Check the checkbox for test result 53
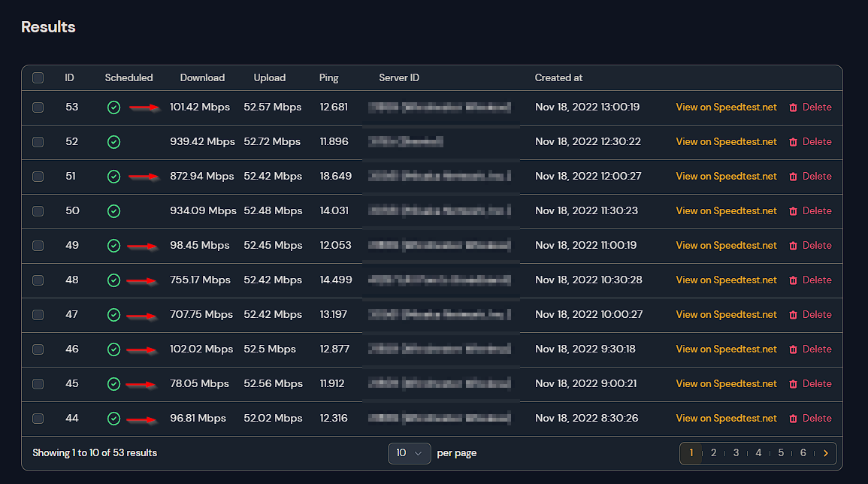 tap(38, 107)
